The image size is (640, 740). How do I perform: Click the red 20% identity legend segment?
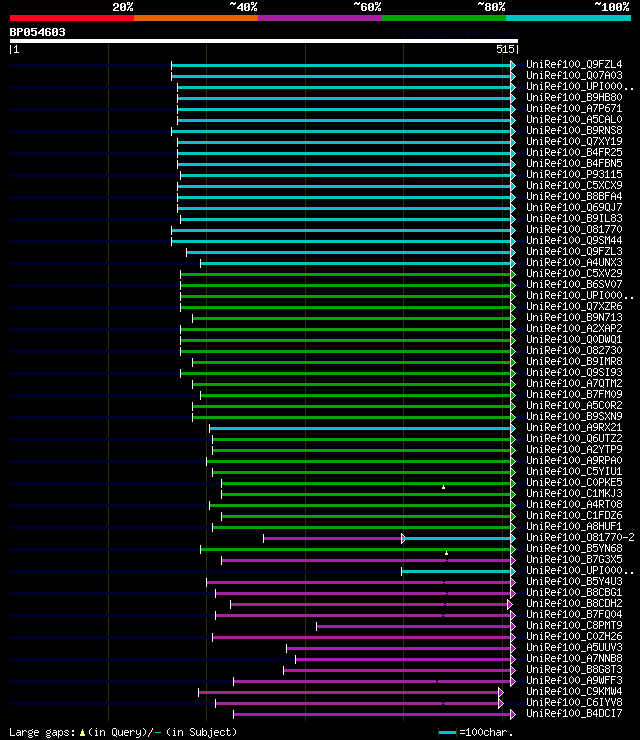click(x=72, y=18)
